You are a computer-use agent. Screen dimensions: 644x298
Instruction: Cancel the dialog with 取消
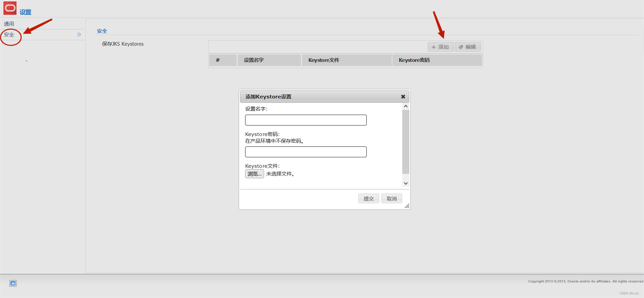392,199
